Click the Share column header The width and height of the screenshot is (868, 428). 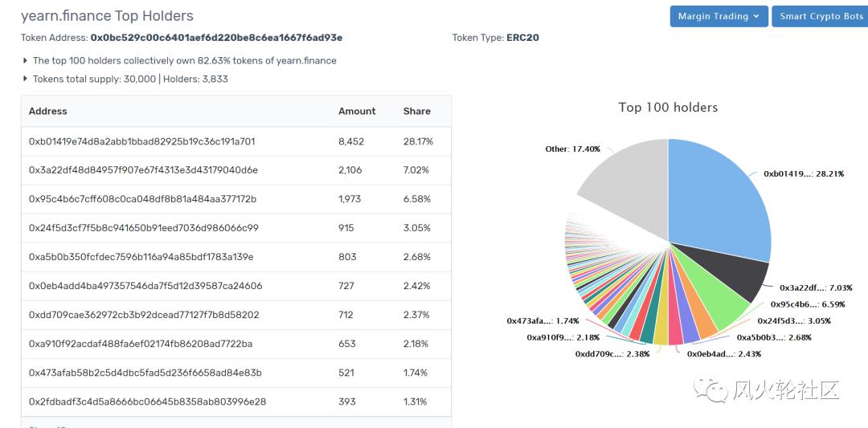(x=417, y=112)
